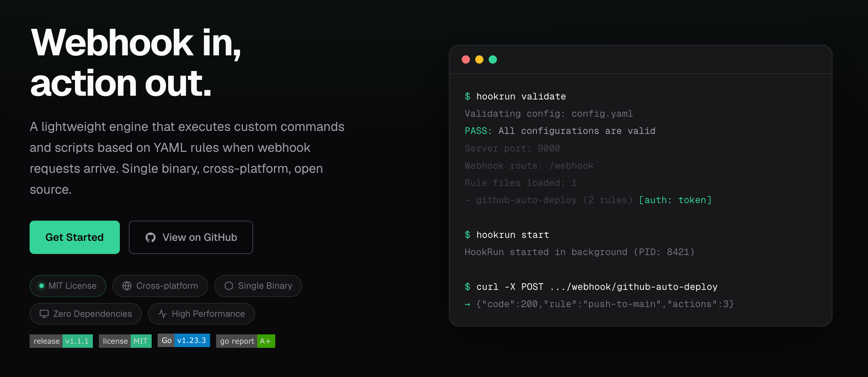Click the '[auth: token]' tag in terminal
868x377 pixels.
coord(675,200)
